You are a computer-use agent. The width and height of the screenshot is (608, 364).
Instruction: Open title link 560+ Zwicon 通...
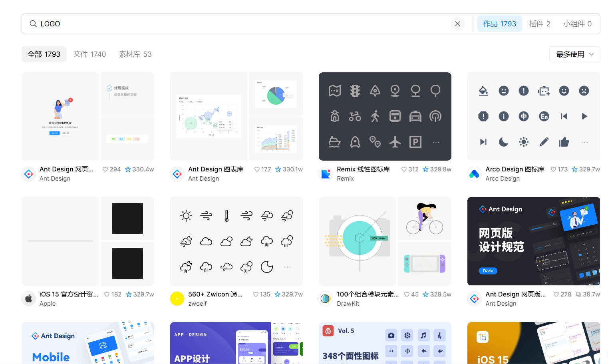[x=215, y=294]
